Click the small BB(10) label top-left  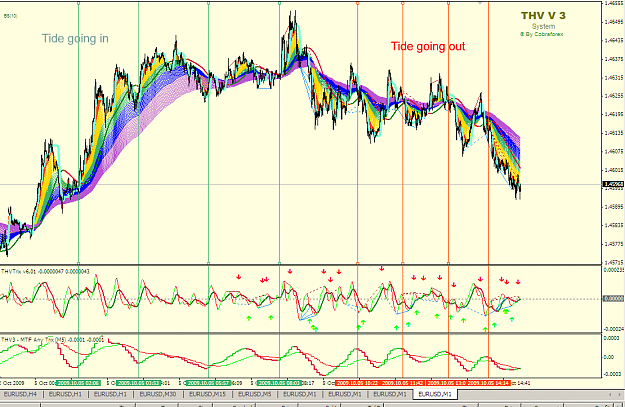point(11,16)
